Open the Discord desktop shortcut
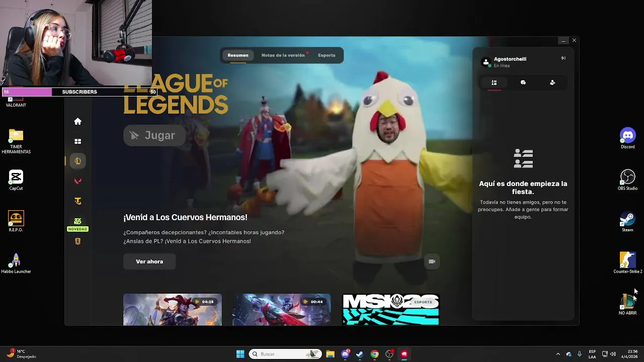 (x=627, y=138)
